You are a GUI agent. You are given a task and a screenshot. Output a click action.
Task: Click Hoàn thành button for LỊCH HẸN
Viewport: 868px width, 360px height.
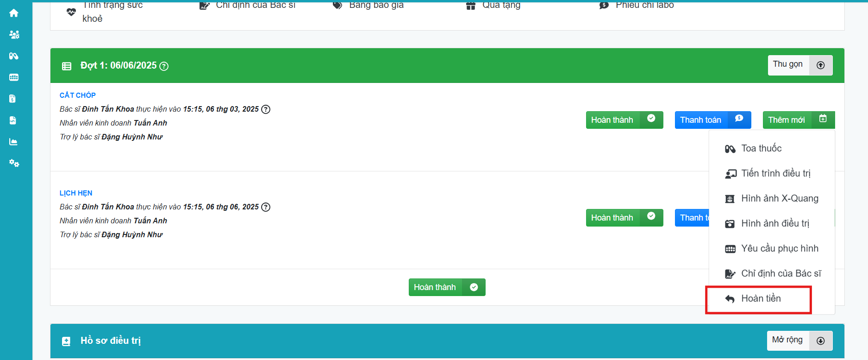click(624, 218)
